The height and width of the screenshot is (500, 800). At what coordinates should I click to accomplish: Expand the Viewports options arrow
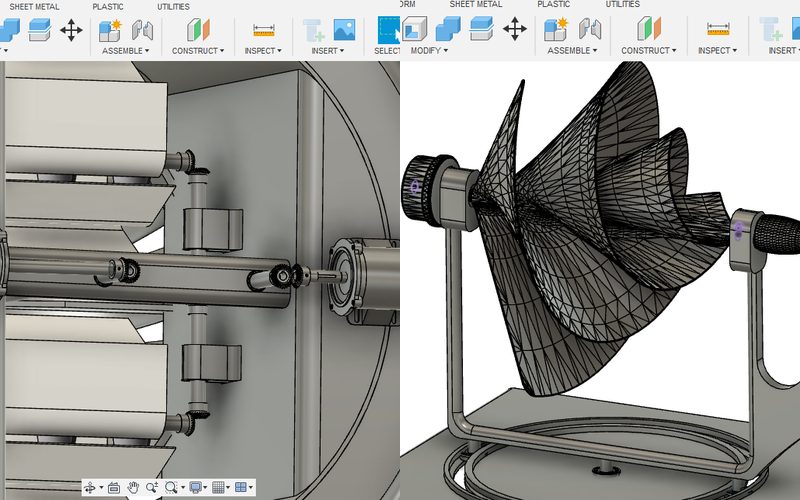(x=251, y=488)
